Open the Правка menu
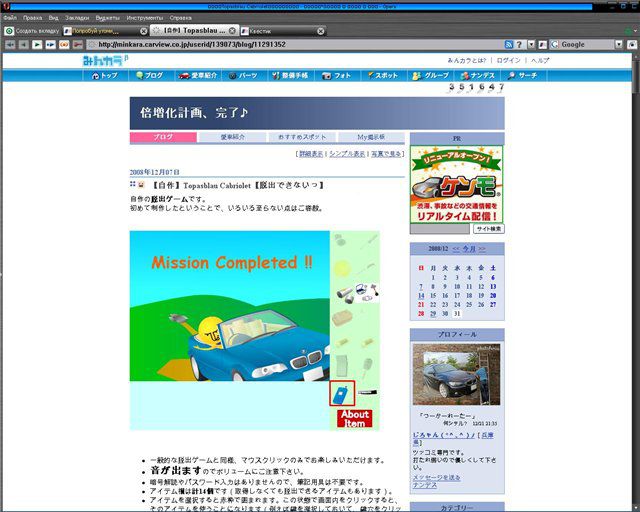This screenshot has height=512, width=640. point(33,18)
